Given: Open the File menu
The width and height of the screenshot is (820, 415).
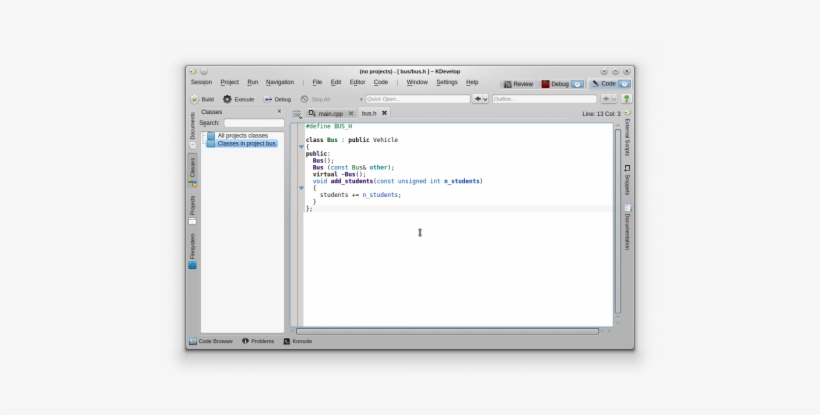Looking at the screenshot, I should (317, 82).
